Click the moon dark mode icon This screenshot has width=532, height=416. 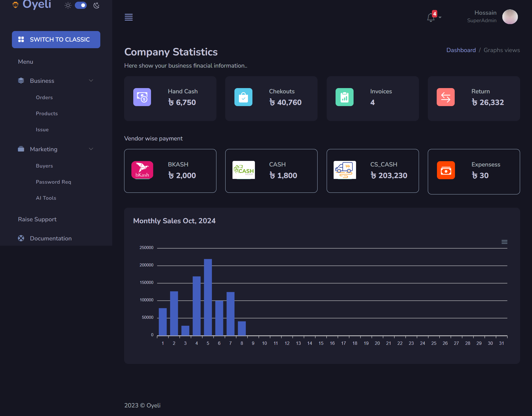point(96,5)
